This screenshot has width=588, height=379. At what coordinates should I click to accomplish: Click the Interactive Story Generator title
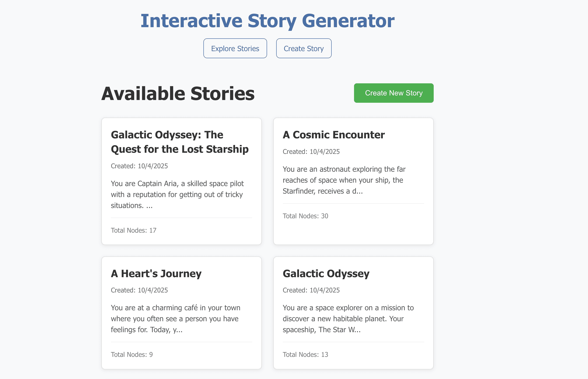tap(268, 21)
